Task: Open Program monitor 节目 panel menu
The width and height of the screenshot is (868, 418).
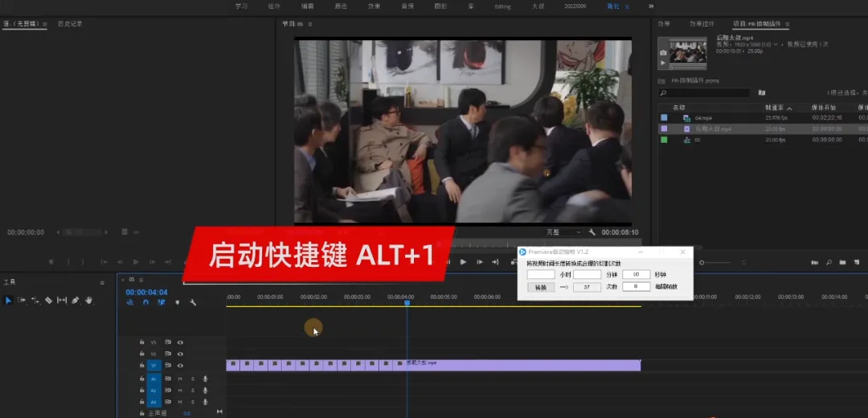Action: pos(310,24)
